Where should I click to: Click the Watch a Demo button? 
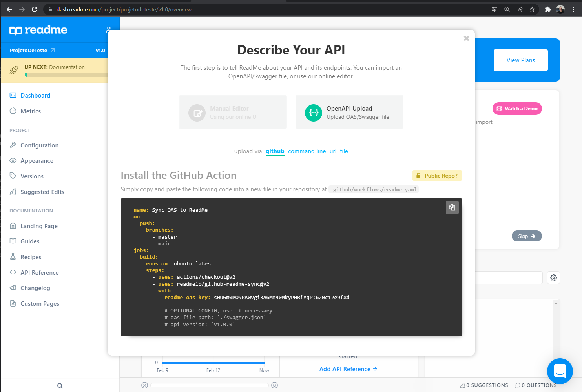click(x=517, y=109)
